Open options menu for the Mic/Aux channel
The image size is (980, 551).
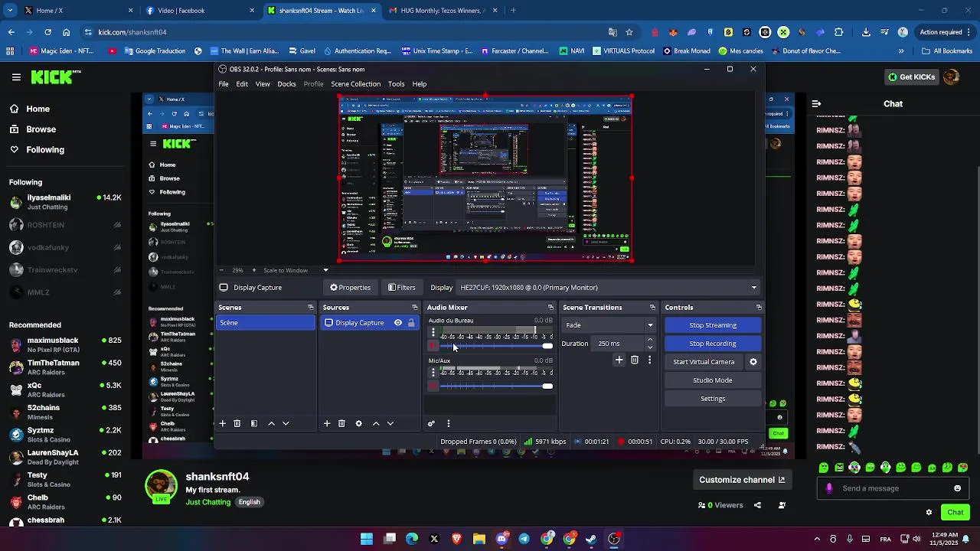point(433,373)
